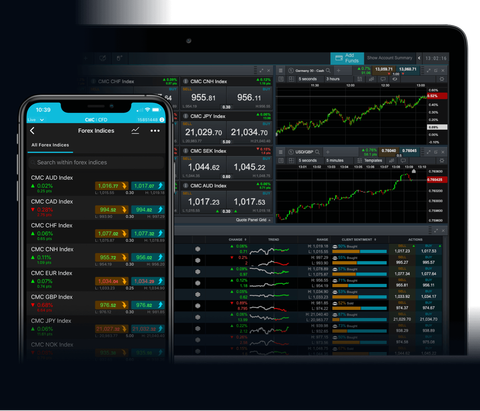Viewport: 480px width, 411px height.
Task: Click the USD/GBP chart hamburger menu icon
Action: [x=281, y=152]
